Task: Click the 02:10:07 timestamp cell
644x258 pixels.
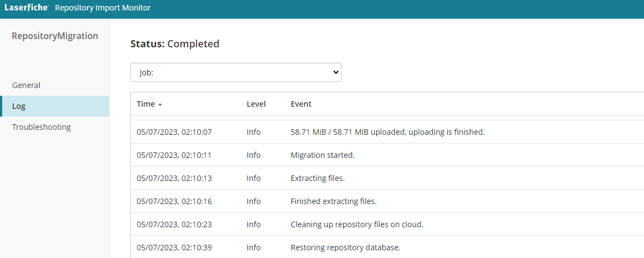Action: 174,132
